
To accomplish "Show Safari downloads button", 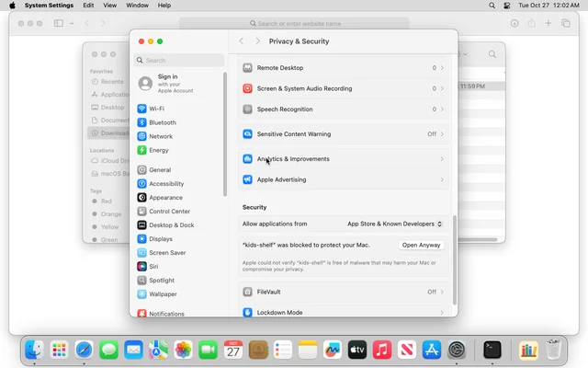I will point(514,23).
